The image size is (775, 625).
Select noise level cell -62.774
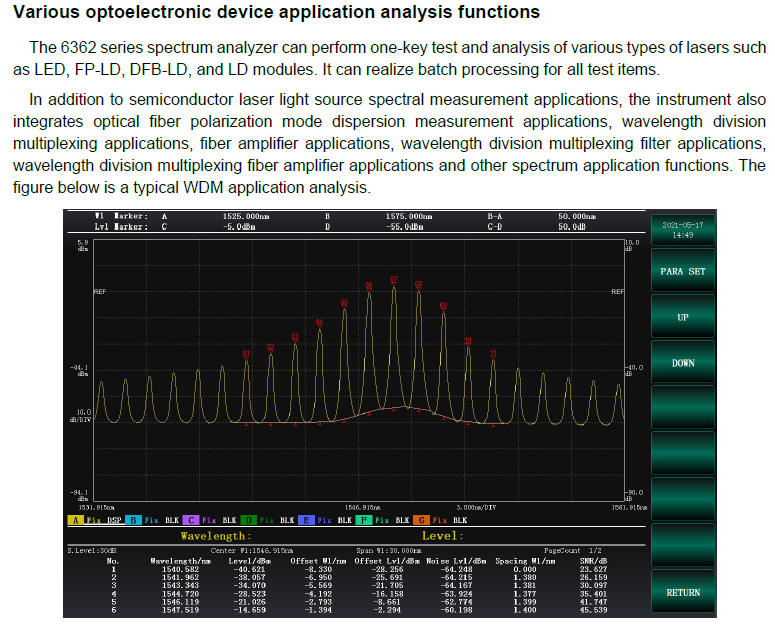click(x=456, y=602)
